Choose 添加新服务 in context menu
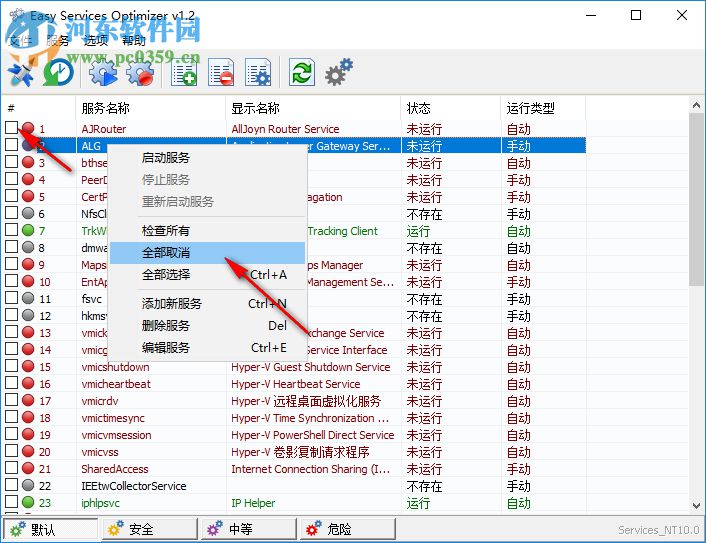Viewport: 706px width, 543px height. pyautogui.click(x=208, y=303)
